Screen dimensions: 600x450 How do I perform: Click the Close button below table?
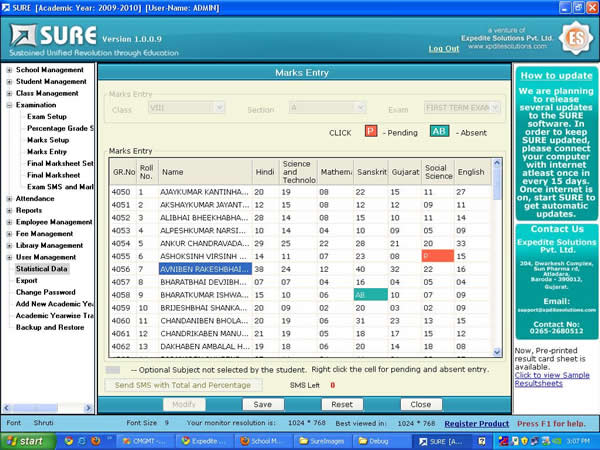[421, 404]
